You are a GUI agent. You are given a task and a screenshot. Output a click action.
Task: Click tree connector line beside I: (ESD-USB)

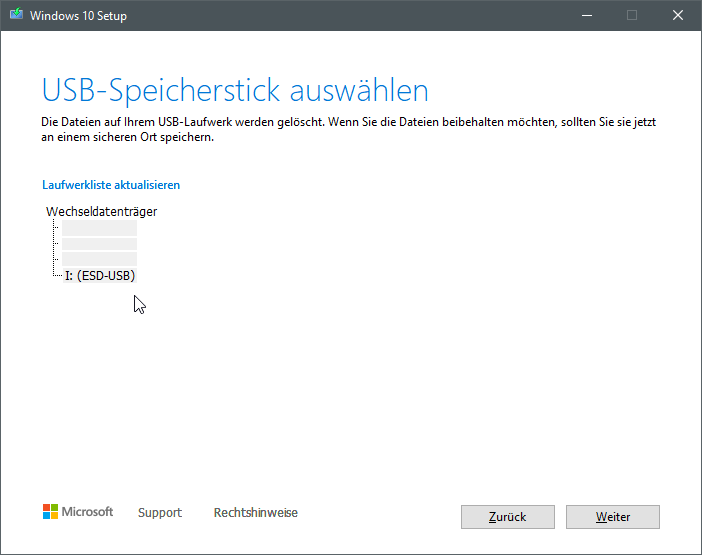coord(56,275)
